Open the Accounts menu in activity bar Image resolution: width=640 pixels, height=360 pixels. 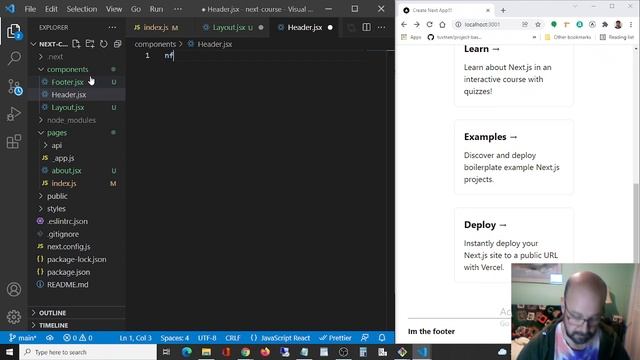pyautogui.click(x=14, y=289)
